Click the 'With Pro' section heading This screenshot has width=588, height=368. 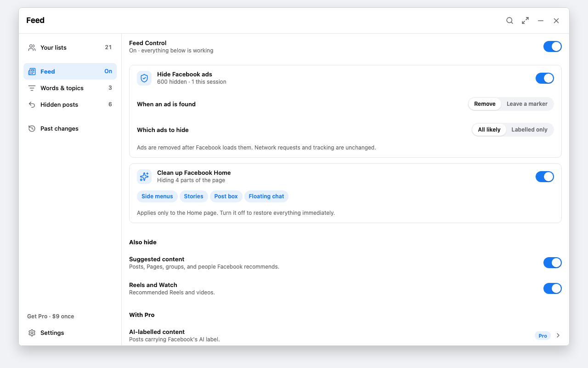[142, 315]
